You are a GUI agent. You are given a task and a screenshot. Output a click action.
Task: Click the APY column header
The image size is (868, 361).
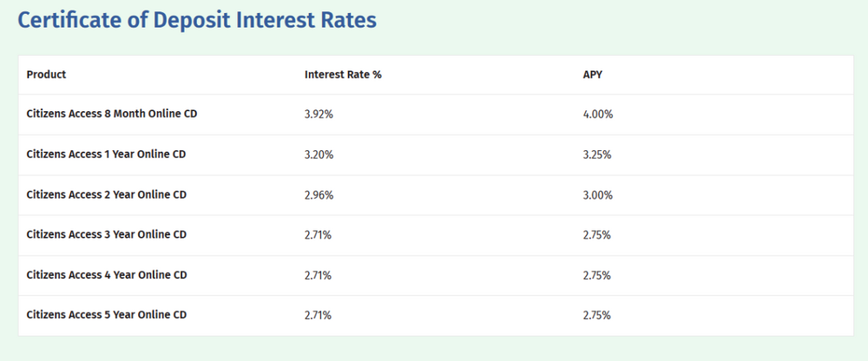pos(592,75)
